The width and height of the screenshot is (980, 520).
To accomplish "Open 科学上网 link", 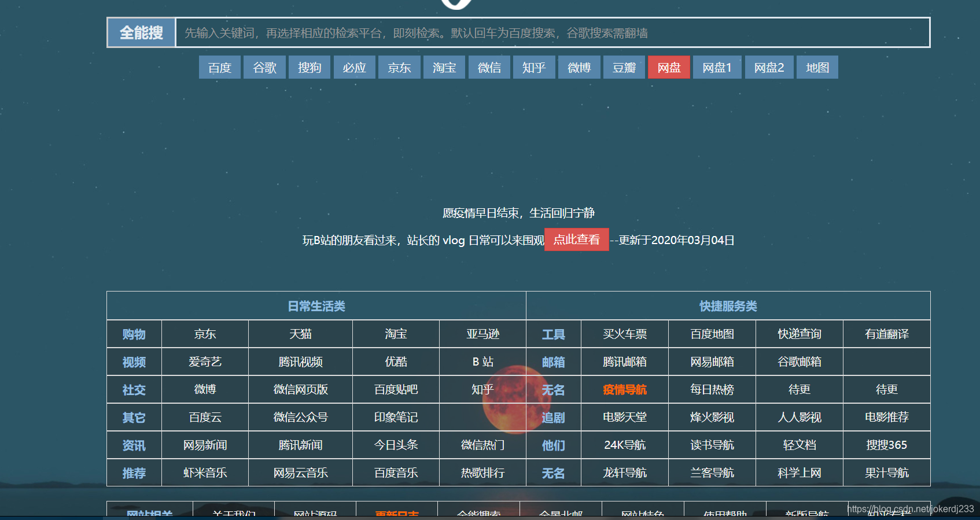I will 800,473.
